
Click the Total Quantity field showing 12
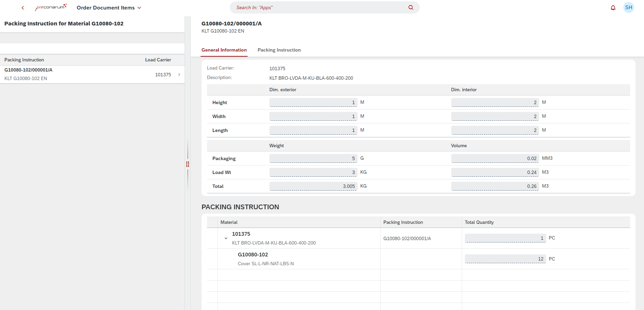tap(505, 259)
